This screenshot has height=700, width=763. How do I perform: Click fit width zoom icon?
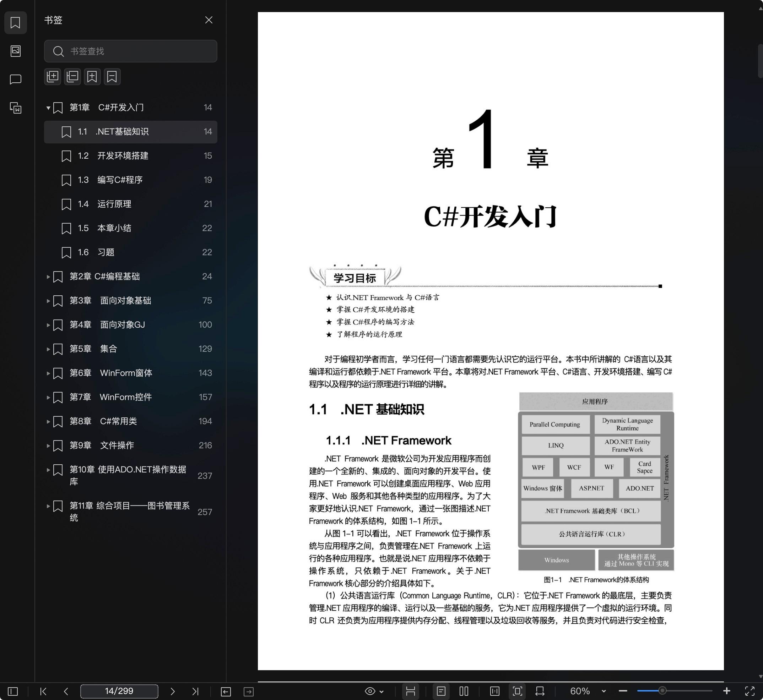point(540,692)
